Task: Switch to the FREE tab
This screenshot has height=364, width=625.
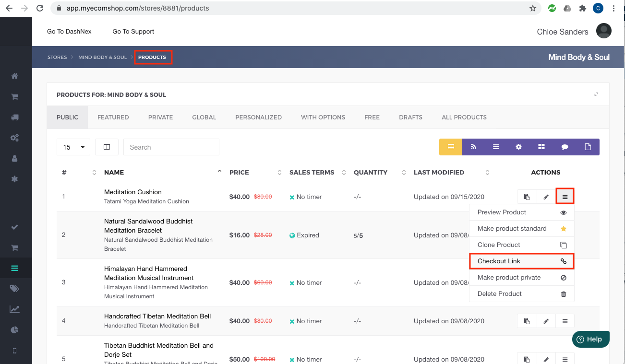Action: coord(372,117)
